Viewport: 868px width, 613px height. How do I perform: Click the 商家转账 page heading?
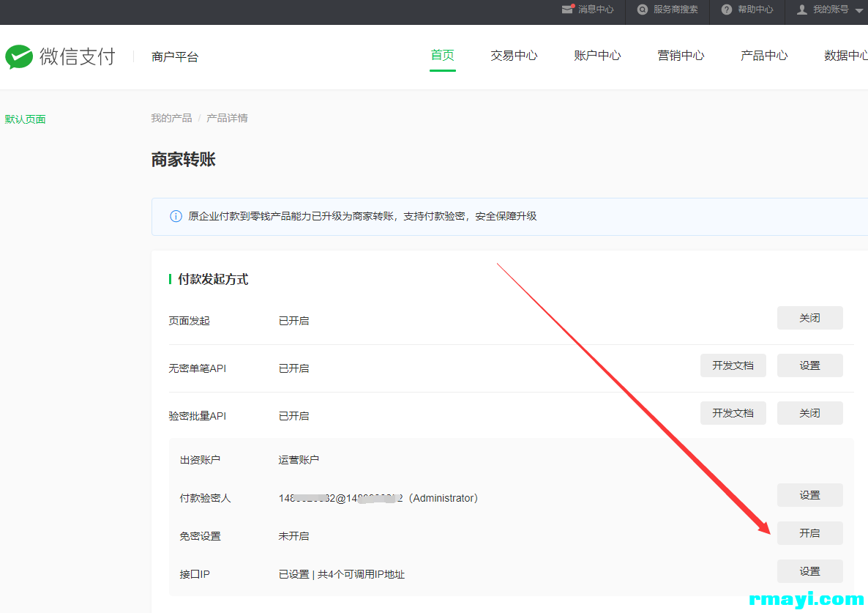coord(183,160)
